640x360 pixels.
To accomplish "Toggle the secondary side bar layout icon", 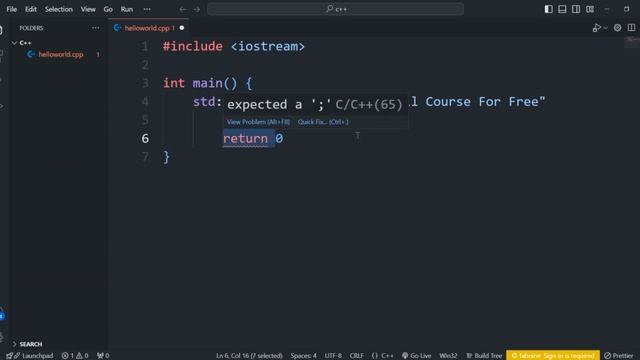I will tap(576, 9).
